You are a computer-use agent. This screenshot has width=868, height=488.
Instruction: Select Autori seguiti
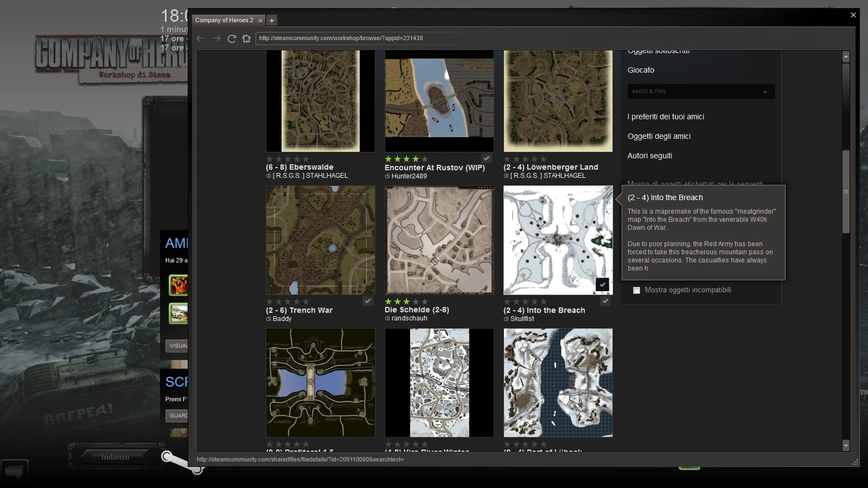coord(650,156)
